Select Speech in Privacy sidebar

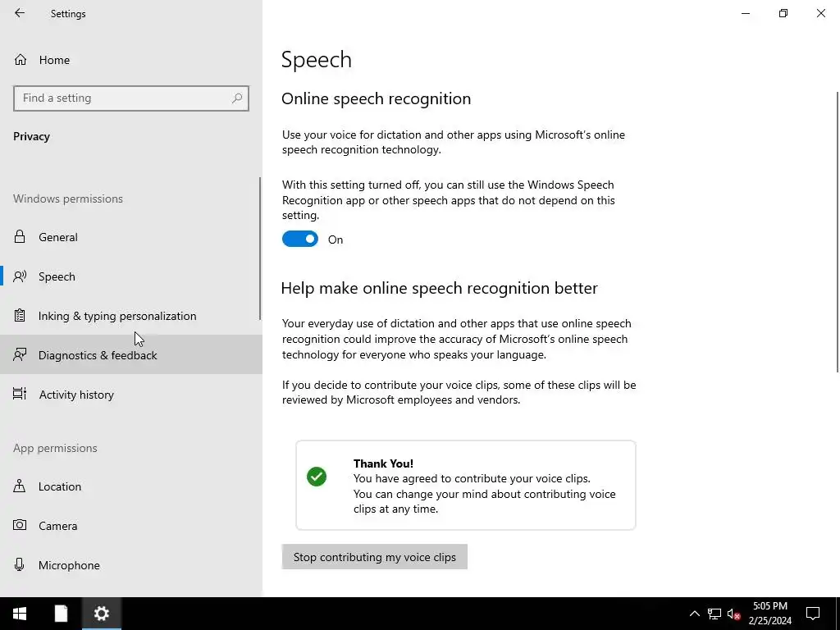click(131, 276)
